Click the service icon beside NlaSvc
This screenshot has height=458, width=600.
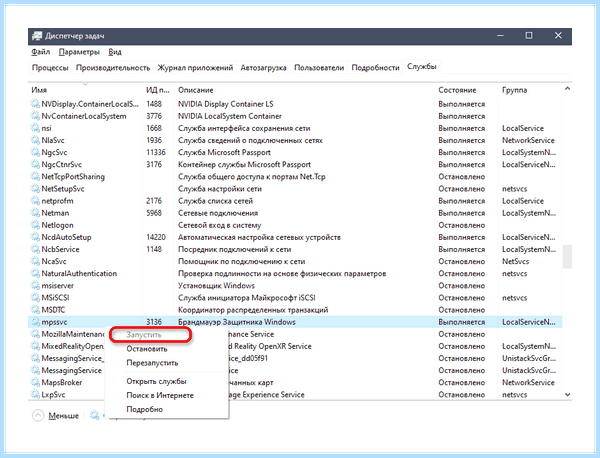pos(35,140)
